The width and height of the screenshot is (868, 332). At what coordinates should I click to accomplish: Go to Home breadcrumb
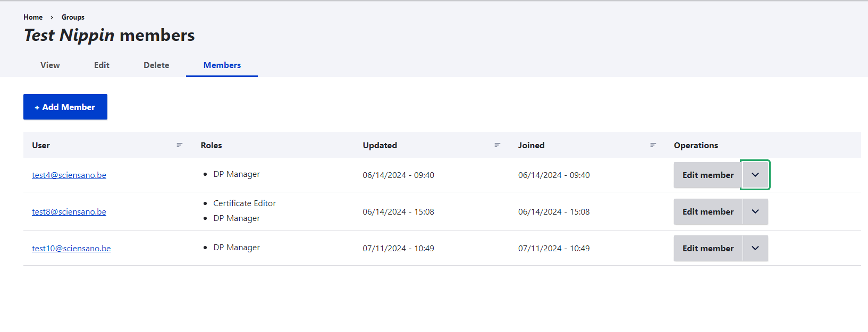(x=33, y=17)
